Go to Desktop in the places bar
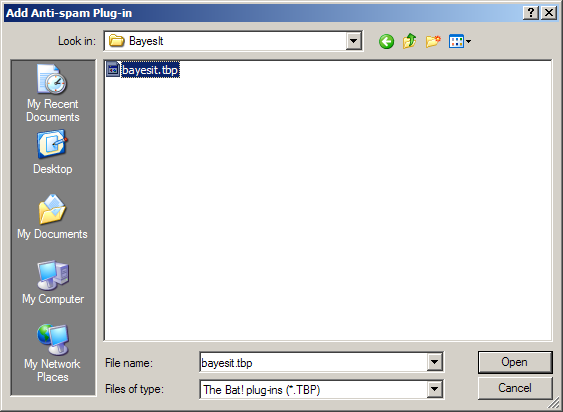Screen dimensions: 563x412 coord(52,153)
